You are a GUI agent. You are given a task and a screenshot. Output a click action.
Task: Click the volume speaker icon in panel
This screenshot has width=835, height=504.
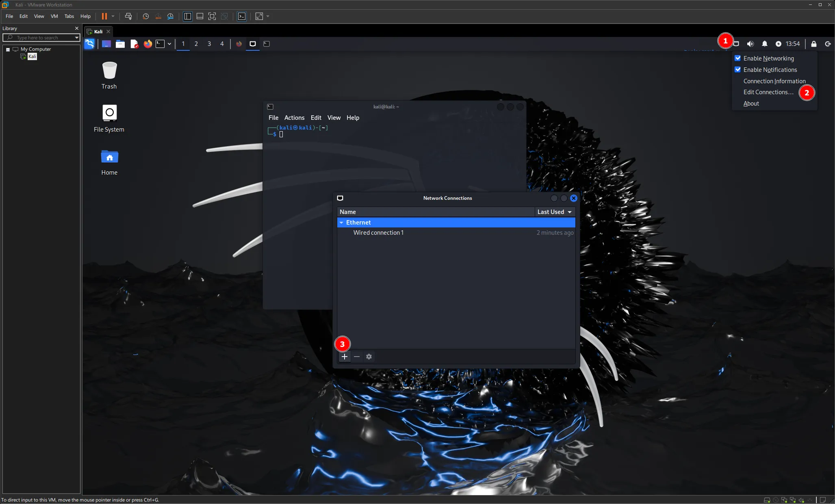coord(750,44)
